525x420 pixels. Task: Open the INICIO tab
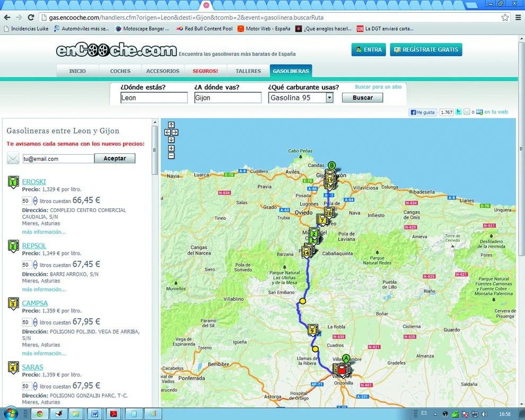point(77,71)
